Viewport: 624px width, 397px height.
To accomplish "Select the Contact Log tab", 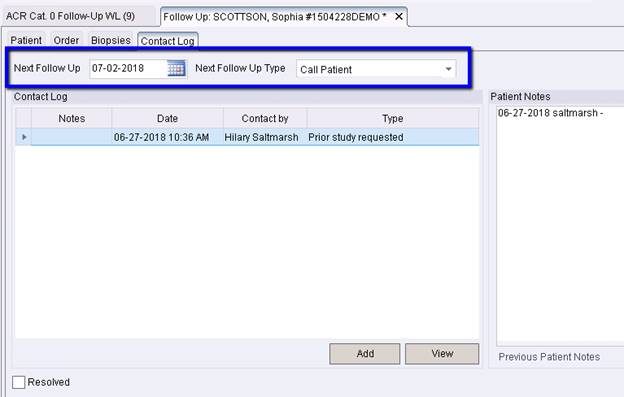I will 168,41.
